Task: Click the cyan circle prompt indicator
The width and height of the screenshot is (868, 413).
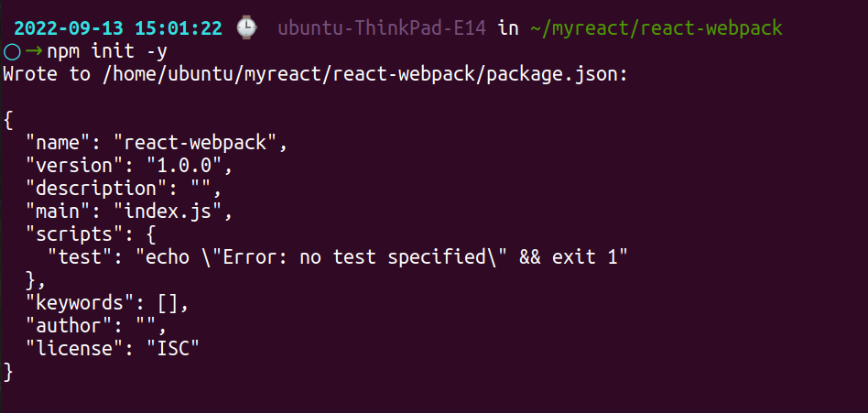Action: (12, 51)
